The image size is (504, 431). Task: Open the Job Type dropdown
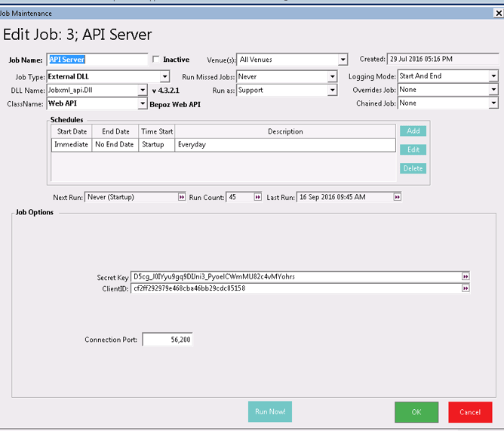(164, 77)
